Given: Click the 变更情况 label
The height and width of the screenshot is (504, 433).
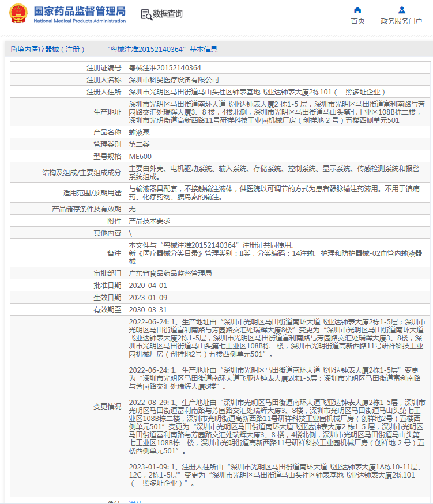Looking at the screenshot, I should 107,406.
